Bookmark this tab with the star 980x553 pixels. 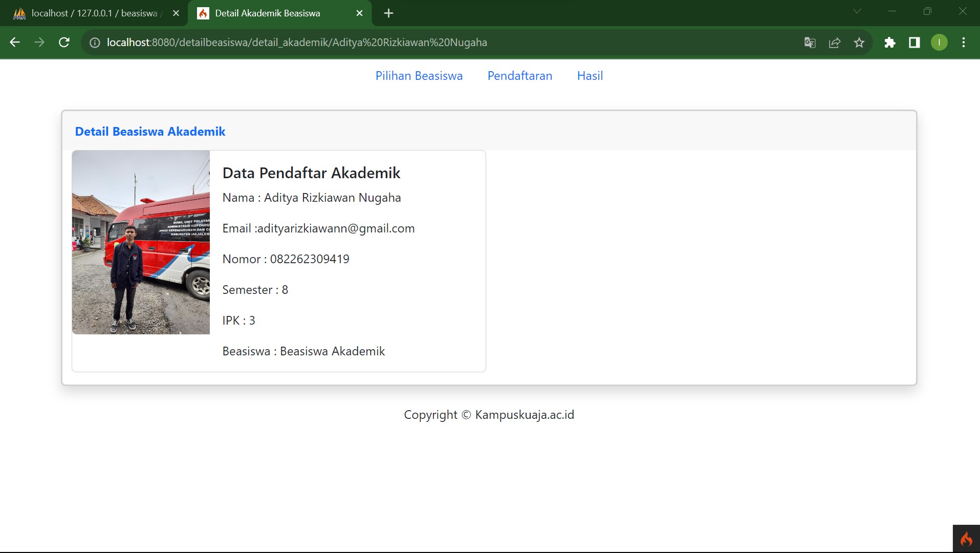tap(859, 42)
